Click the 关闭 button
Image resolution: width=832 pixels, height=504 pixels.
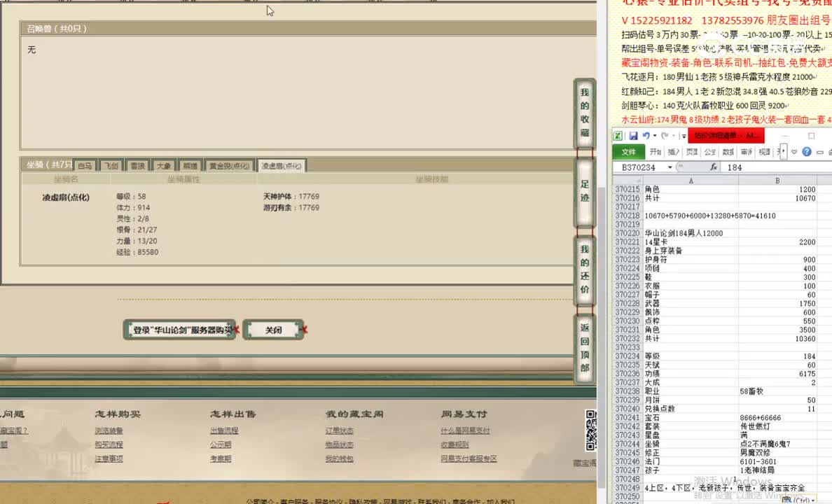coord(273,329)
